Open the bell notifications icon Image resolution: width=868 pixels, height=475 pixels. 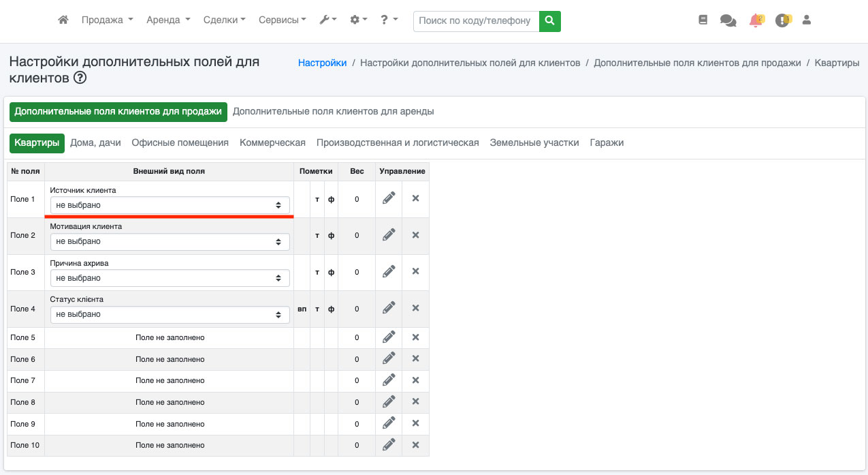pyautogui.click(x=755, y=20)
